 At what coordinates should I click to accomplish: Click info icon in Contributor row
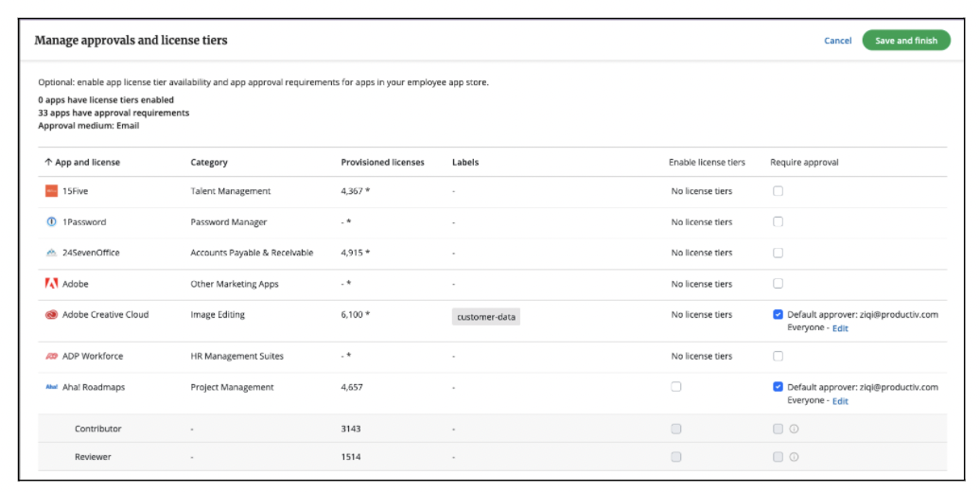[794, 430]
